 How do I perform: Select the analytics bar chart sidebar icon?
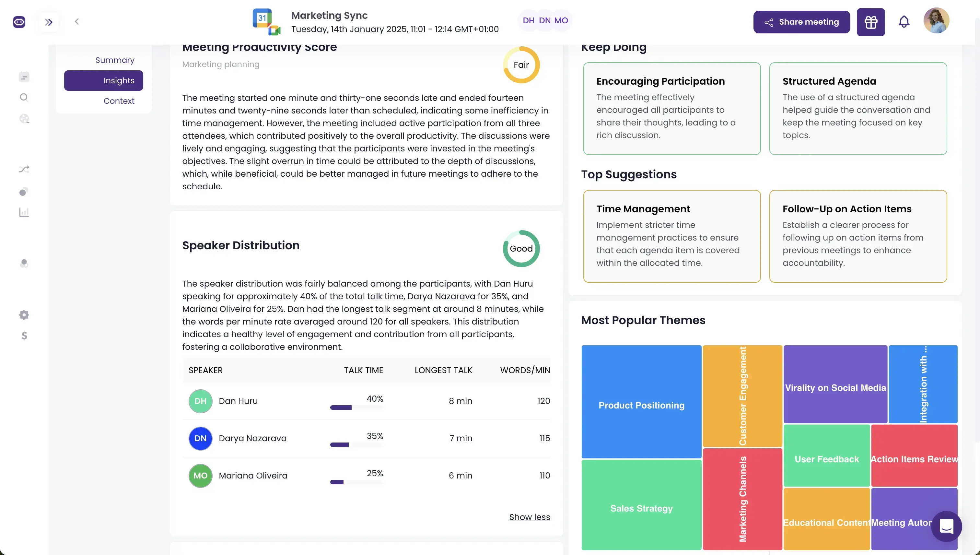pyautogui.click(x=24, y=212)
